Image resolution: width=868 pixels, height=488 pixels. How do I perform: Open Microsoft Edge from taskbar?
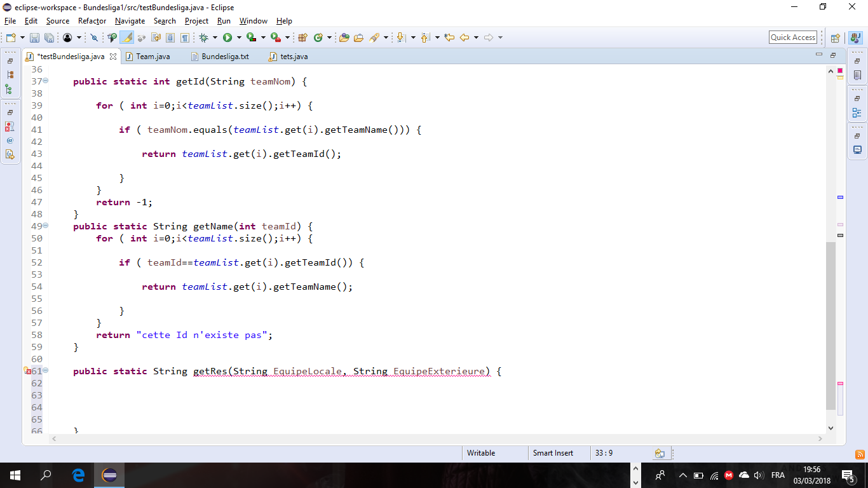point(78,475)
